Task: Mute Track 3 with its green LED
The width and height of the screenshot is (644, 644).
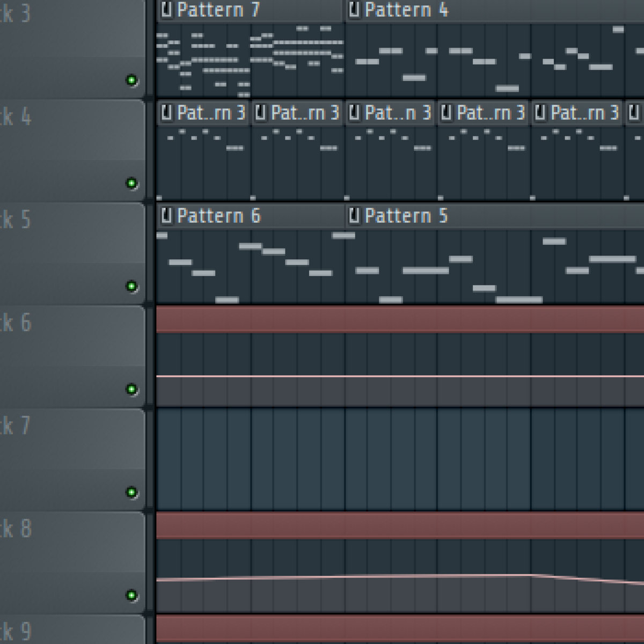Action: [131, 80]
